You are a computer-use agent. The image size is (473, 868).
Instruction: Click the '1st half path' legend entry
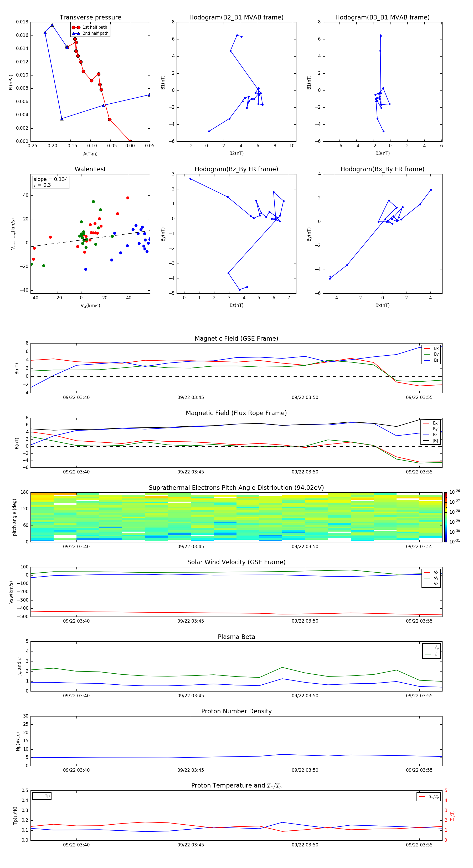pos(90,27)
